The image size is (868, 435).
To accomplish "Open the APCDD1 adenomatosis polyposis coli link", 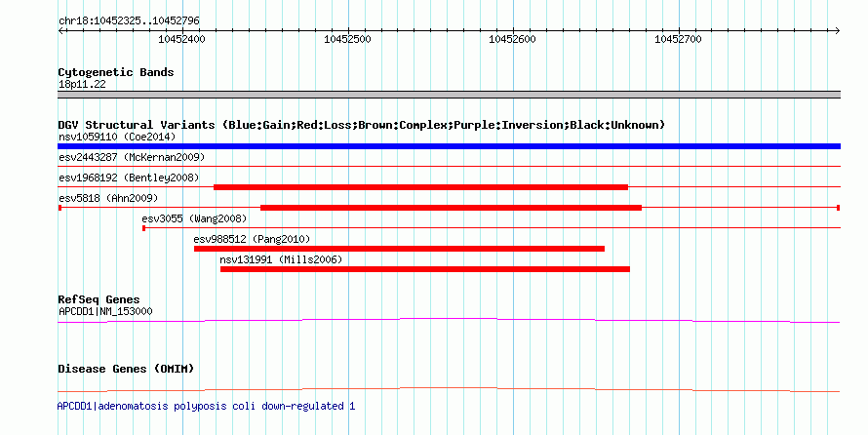I will 207,406.
